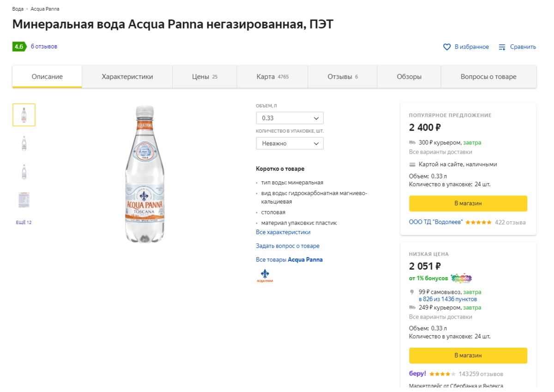The height and width of the screenshot is (392, 554).
Task: Select the label details thumbnail image
Action: point(24,200)
